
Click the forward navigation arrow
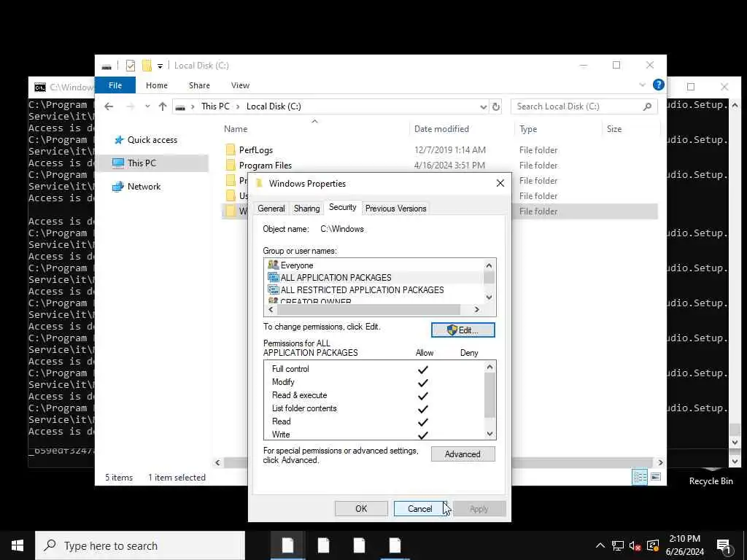(x=130, y=106)
